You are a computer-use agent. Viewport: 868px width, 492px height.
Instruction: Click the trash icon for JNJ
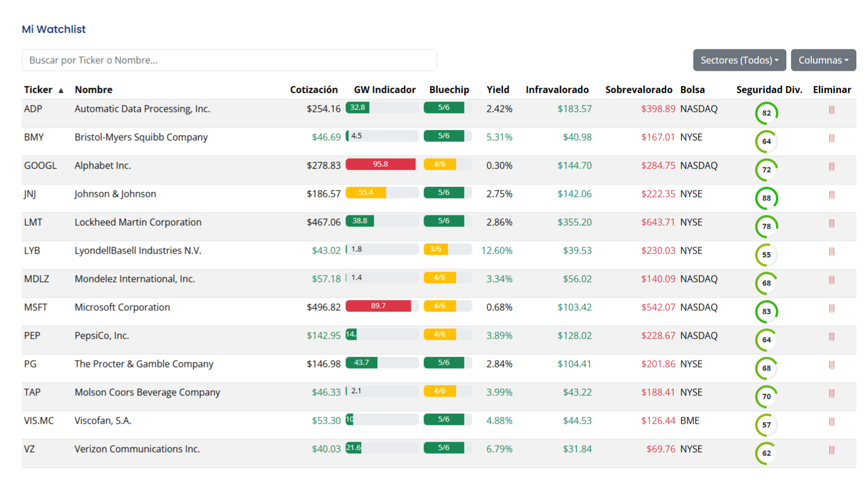click(832, 195)
